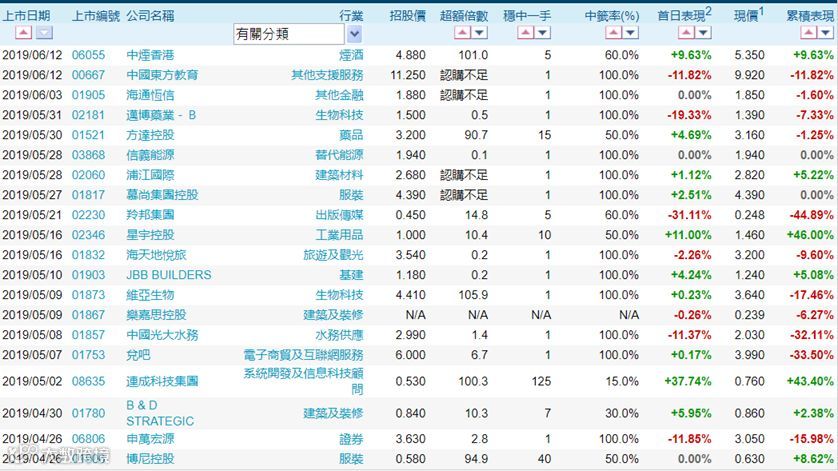
Task: Open 中國光大水務 company link
Action: (162, 335)
